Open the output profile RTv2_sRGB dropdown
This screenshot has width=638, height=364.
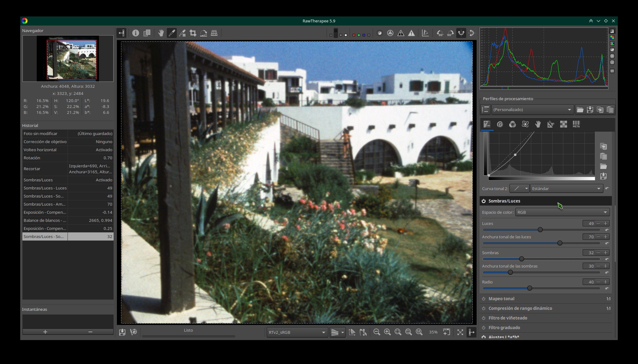tap(297, 332)
